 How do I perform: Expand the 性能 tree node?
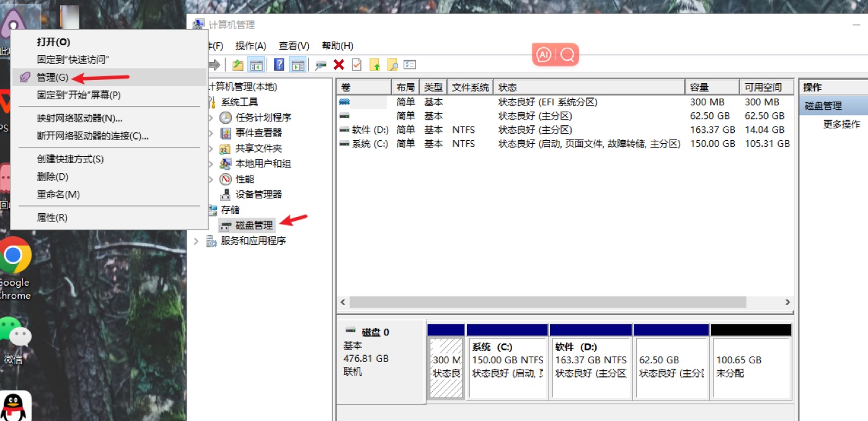point(210,179)
